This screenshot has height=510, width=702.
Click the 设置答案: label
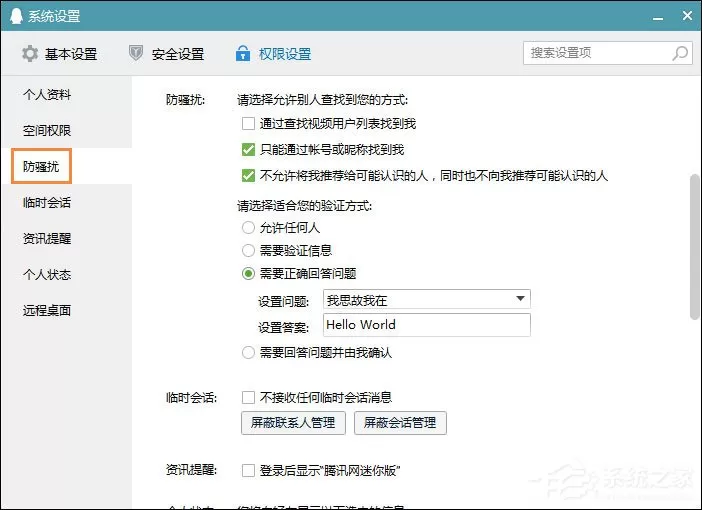(x=283, y=328)
